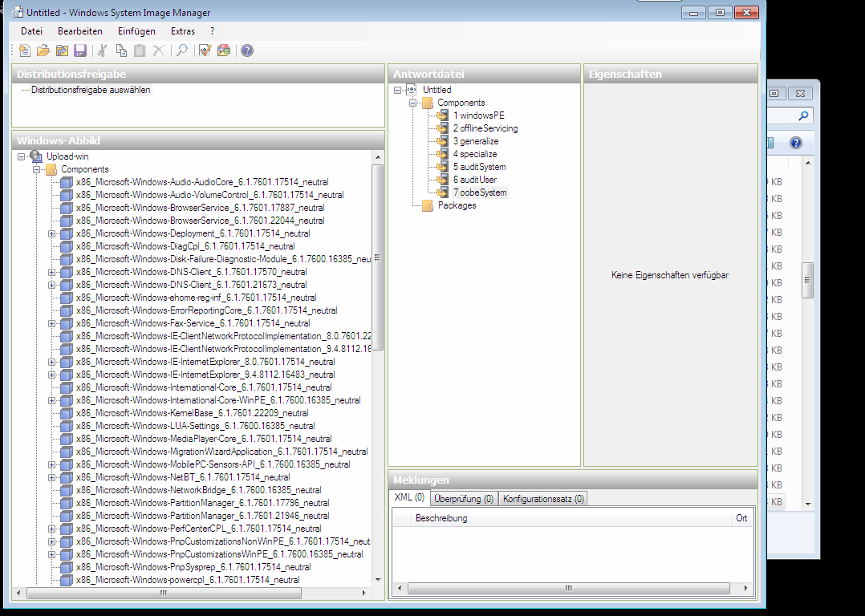Viewport: 865px width, 616px height.
Task: Select 6 auditUser pass
Action: (x=475, y=179)
